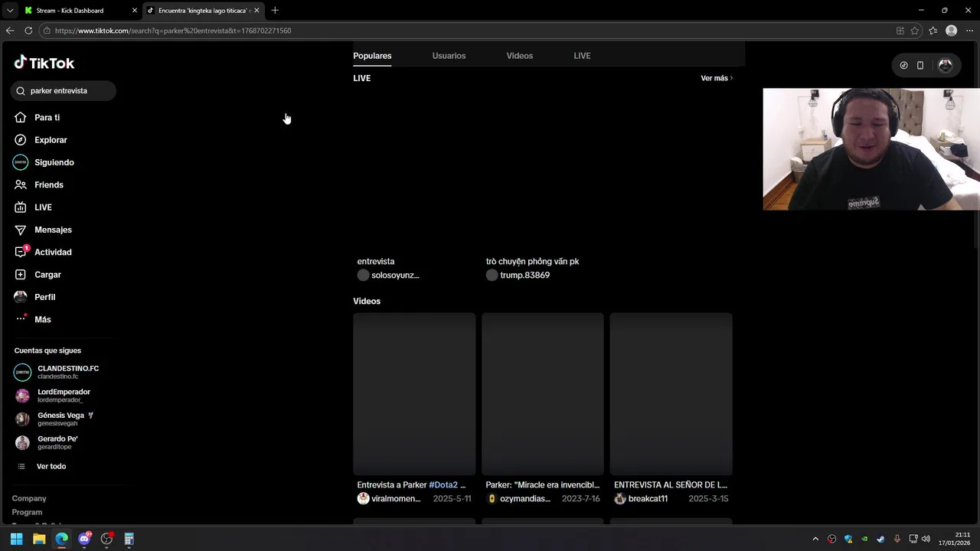Open the Friends section

[38, 185]
